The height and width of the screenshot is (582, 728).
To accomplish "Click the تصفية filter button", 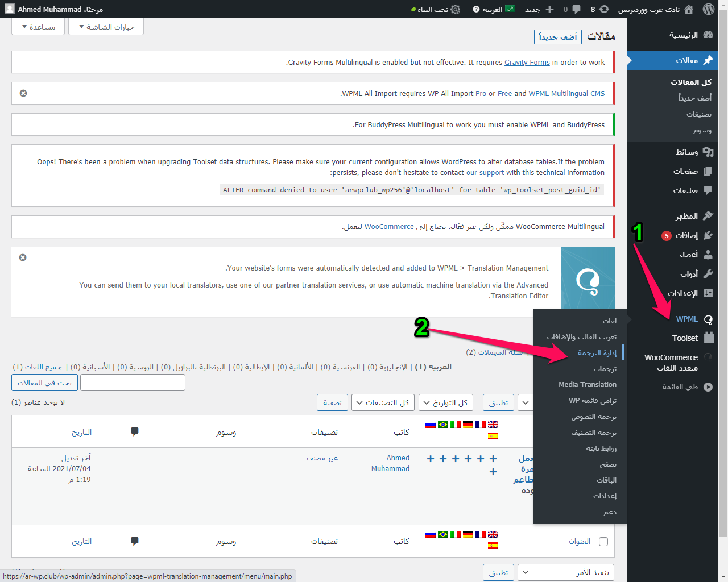I will pos(332,402).
